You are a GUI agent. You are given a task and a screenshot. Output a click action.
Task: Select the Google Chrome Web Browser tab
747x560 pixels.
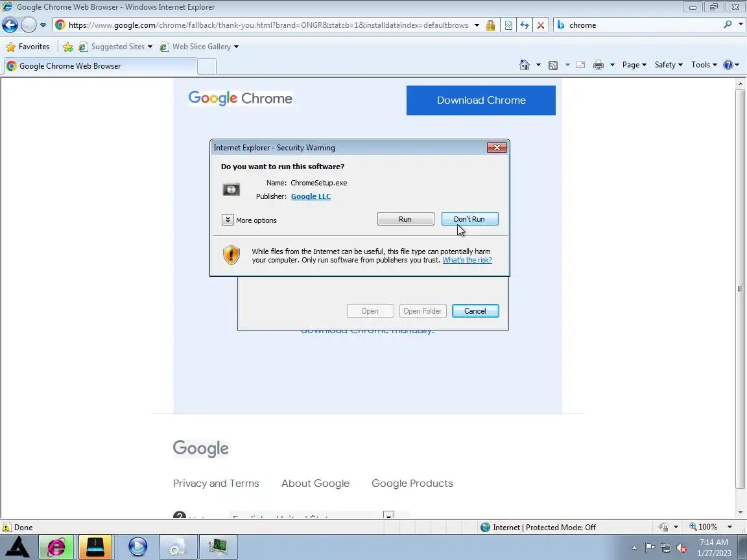click(100, 65)
